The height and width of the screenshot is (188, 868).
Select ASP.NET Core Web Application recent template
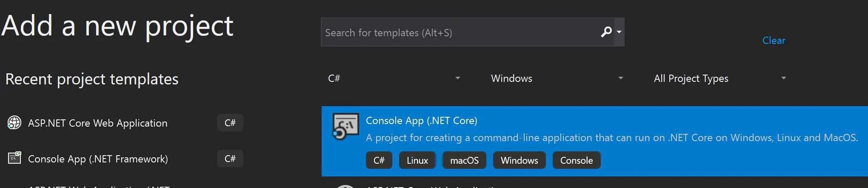97,123
